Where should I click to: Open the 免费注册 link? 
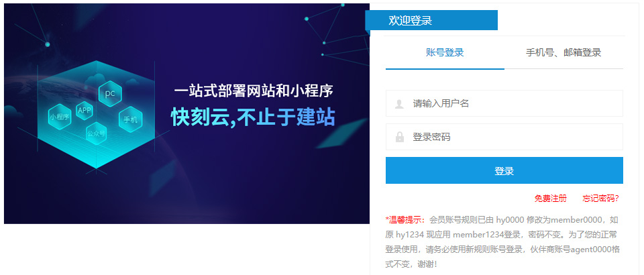tap(550, 199)
